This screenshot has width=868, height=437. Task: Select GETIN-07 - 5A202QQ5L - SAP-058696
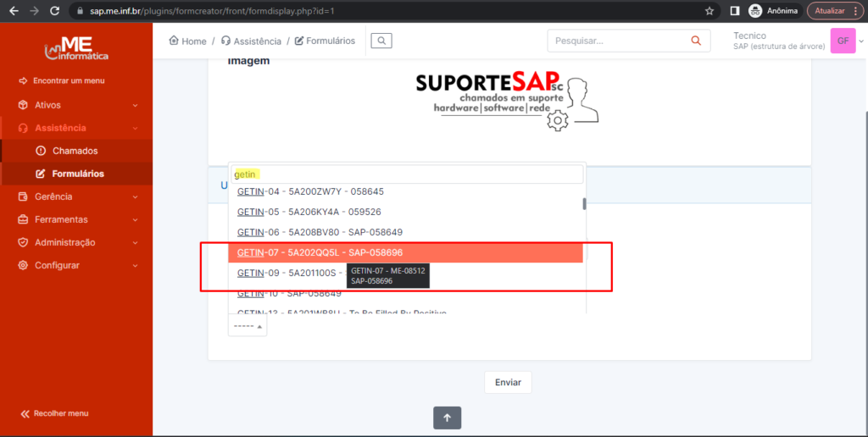coord(405,252)
